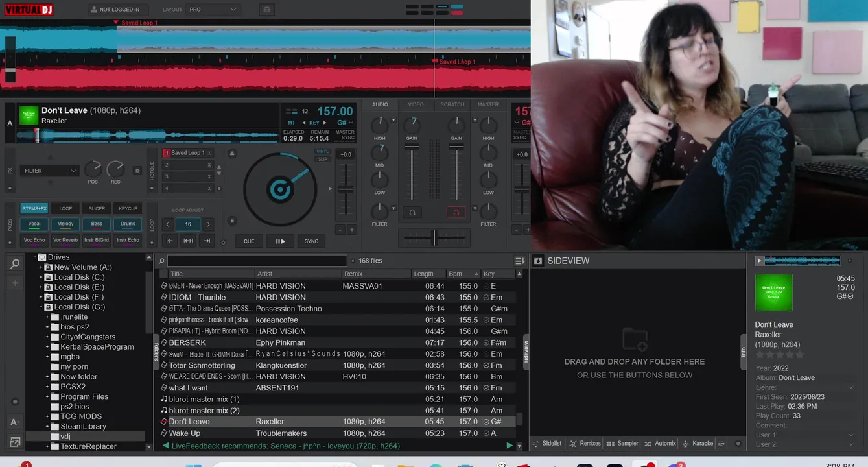Select the AUDIO mixer tab
Screen dimensions: 868x467
[x=380, y=104]
